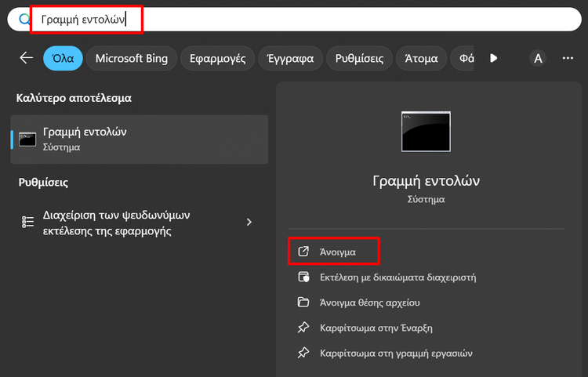Click the run as administrator shield icon
The height and width of the screenshot is (377, 588).
[303, 277]
